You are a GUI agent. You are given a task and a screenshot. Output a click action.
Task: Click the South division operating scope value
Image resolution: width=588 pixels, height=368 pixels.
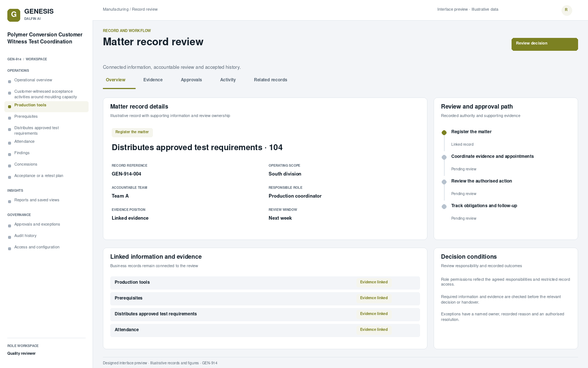pyautogui.click(x=285, y=174)
